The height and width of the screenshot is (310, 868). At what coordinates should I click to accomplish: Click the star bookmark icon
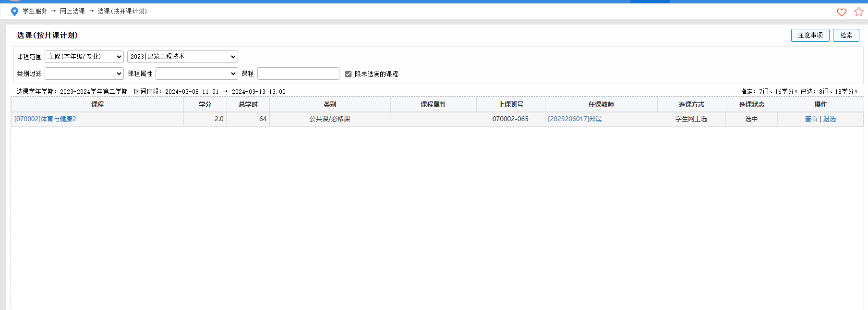point(858,12)
